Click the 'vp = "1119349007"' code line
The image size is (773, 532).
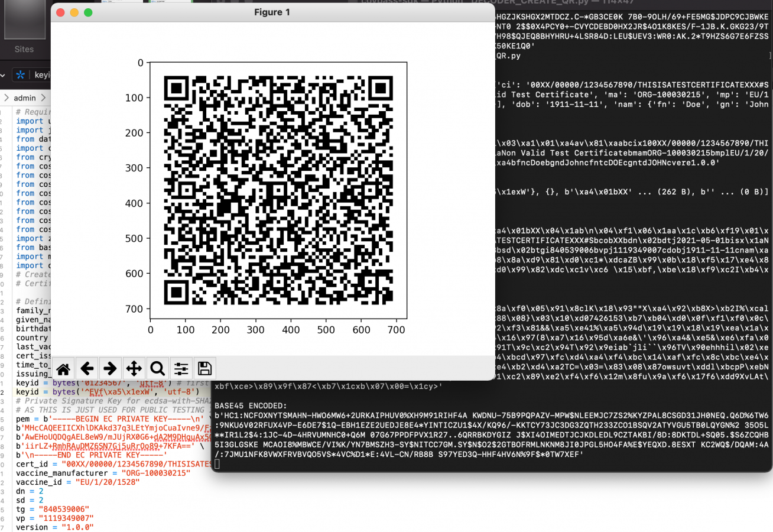point(55,518)
